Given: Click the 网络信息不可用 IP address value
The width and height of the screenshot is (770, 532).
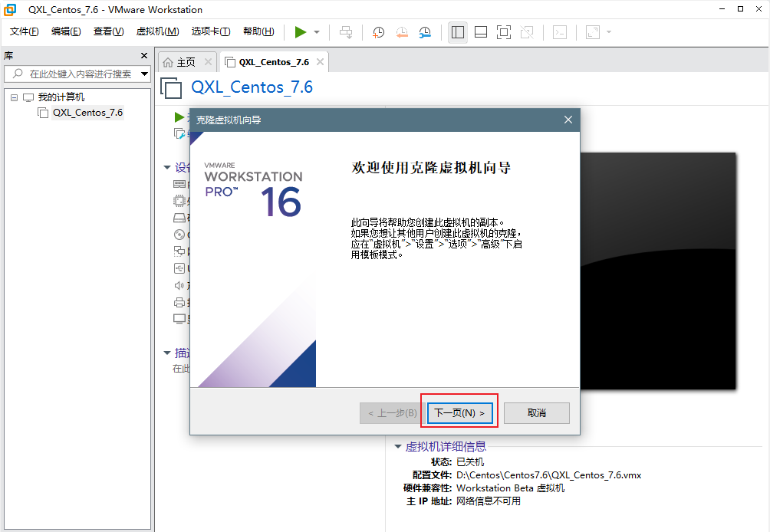Looking at the screenshot, I should point(488,501).
